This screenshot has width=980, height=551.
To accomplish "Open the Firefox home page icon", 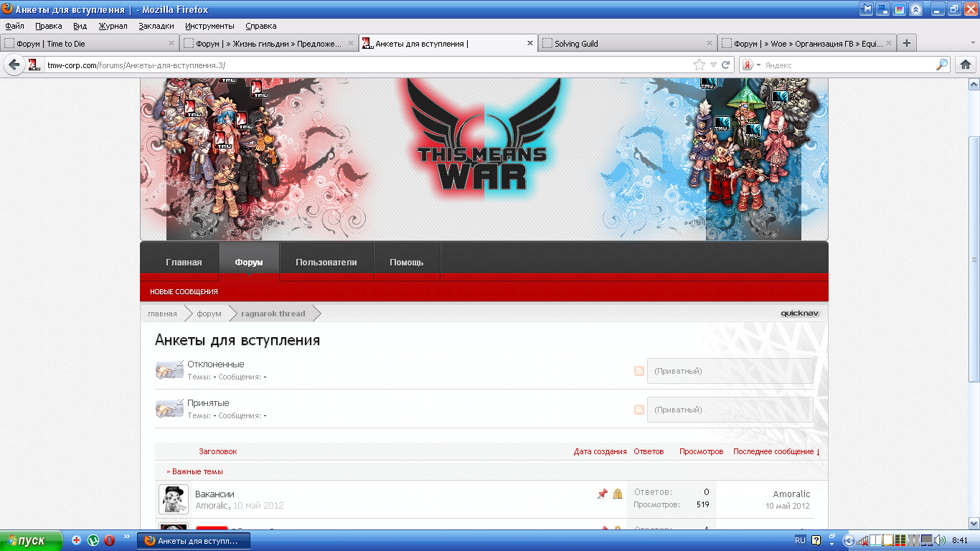I will pyautogui.click(x=966, y=65).
